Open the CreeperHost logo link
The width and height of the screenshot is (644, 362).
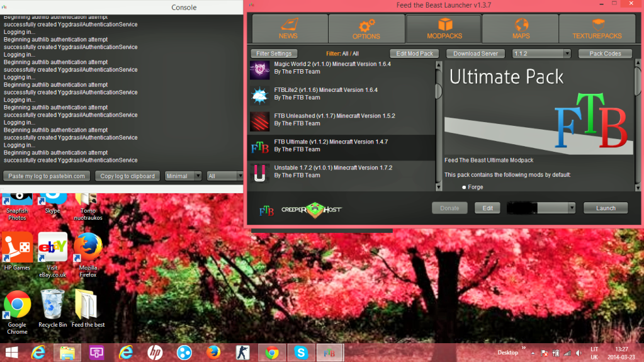click(312, 210)
